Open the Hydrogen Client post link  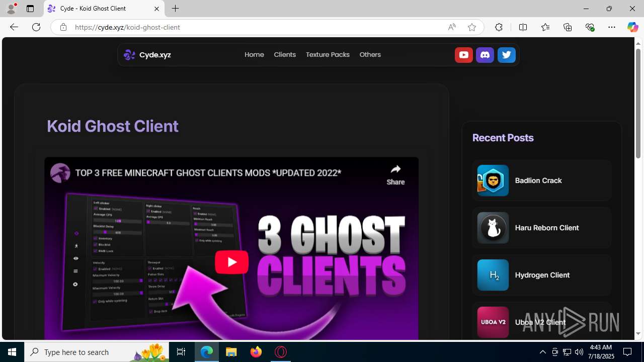click(x=542, y=275)
